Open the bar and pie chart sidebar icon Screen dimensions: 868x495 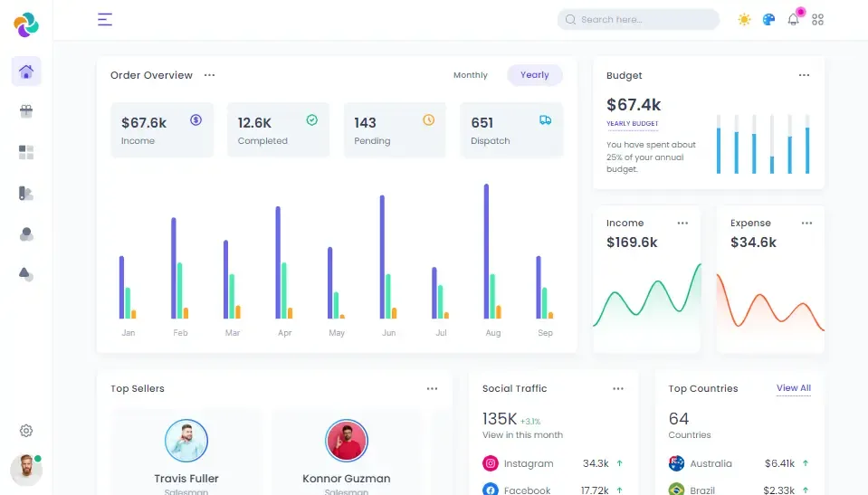pos(26,194)
